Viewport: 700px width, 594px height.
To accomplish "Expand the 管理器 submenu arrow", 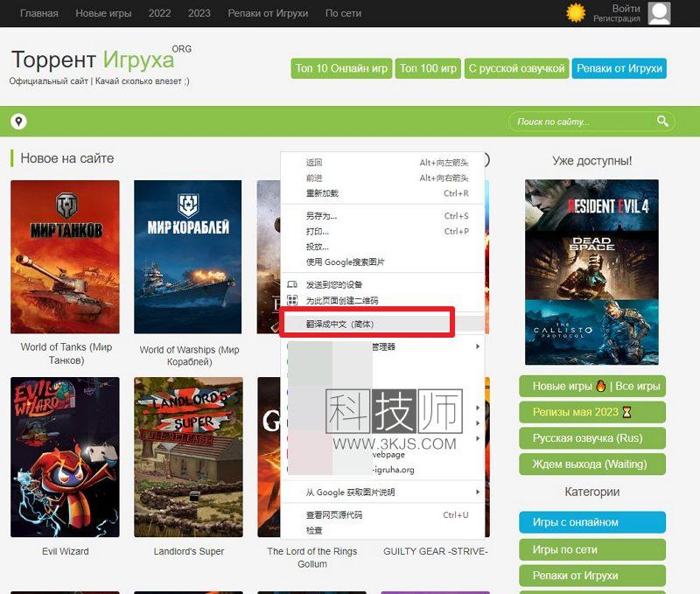I will tap(478, 346).
